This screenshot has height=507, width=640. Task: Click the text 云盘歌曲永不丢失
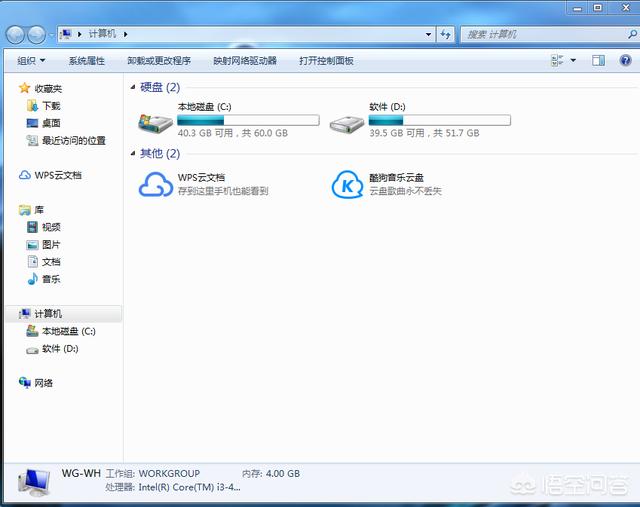tap(405, 191)
